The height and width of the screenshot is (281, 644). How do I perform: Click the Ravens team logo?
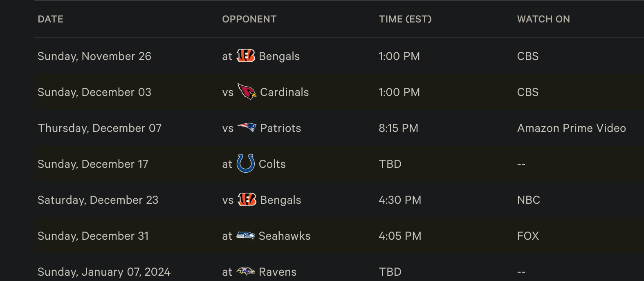click(246, 271)
